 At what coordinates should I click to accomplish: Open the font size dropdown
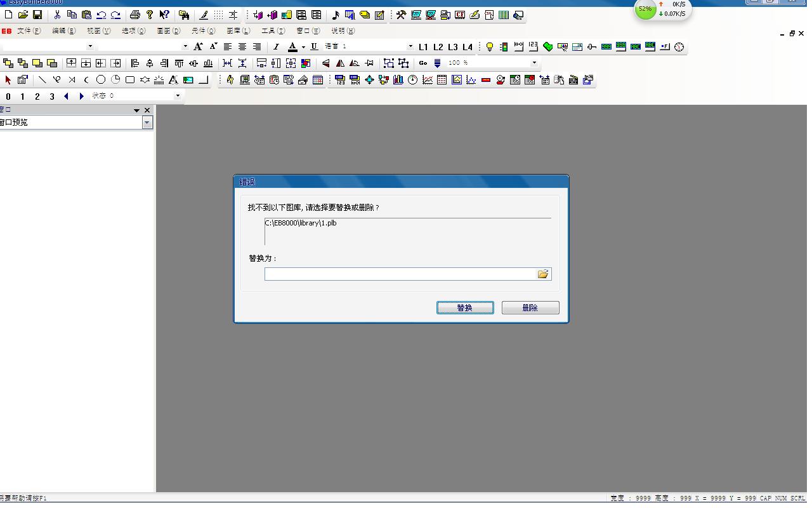(x=185, y=46)
